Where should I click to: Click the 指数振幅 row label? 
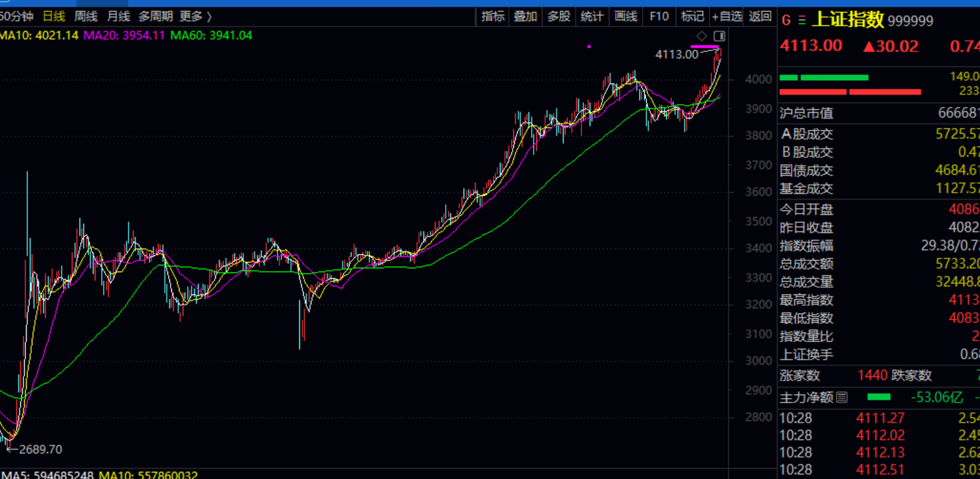click(x=806, y=246)
